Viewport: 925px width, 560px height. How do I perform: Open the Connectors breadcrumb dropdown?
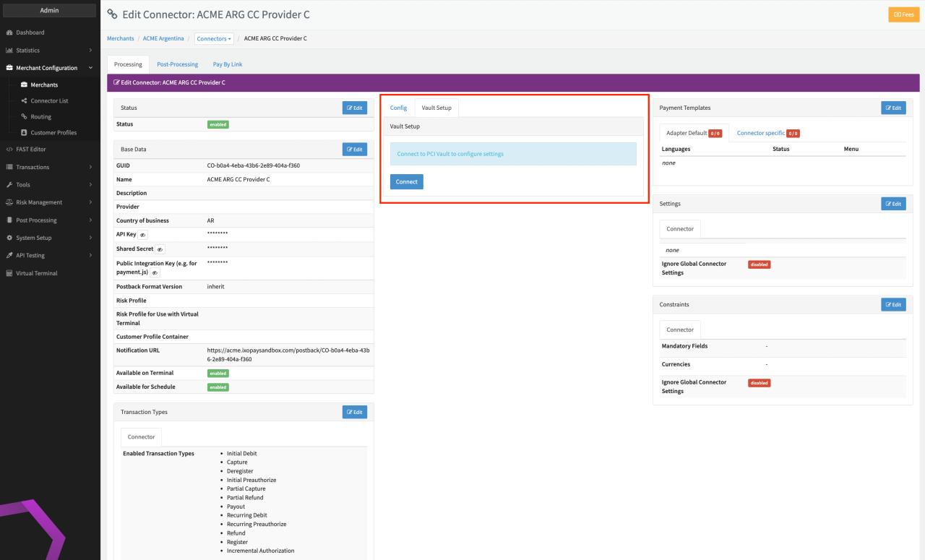point(214,39)
